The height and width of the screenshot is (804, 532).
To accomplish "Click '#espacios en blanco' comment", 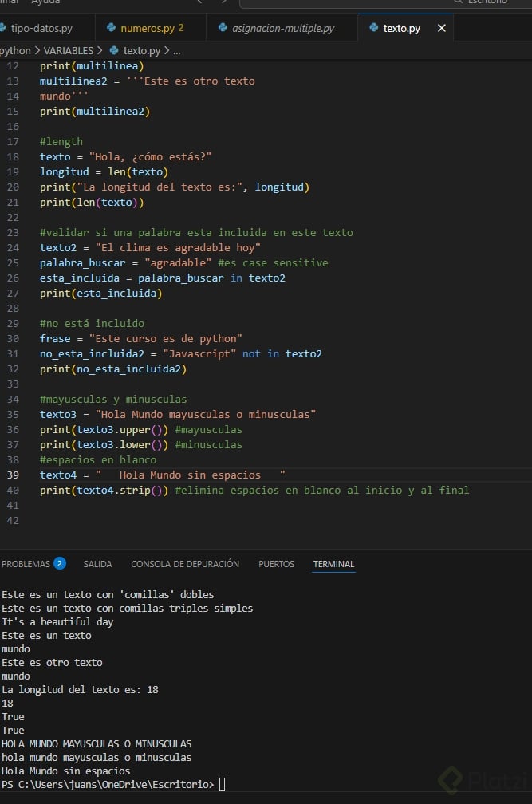I will pyautogui.click(x=98, y=460).
